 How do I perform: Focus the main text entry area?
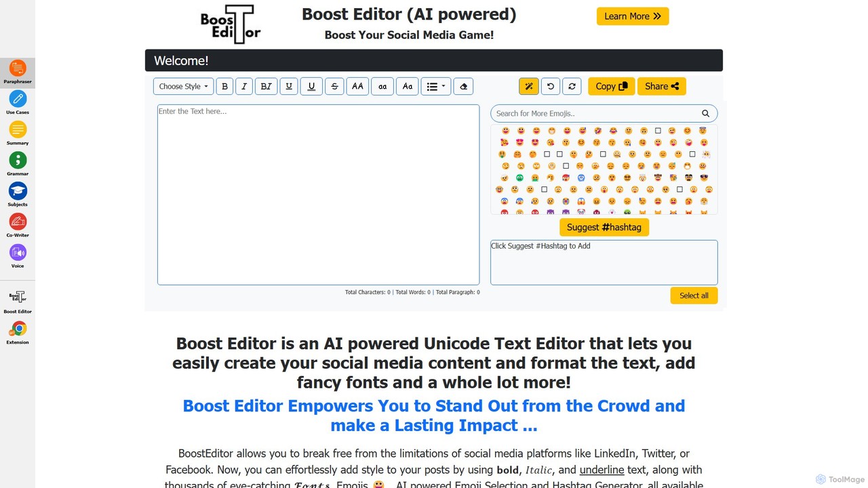[319, 195]
